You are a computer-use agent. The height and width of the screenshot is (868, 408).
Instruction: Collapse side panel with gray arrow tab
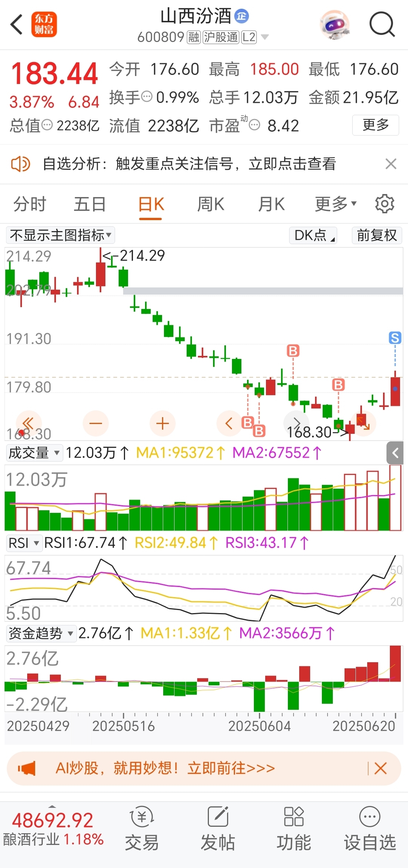pyautogui.click(x=395, y=453)
